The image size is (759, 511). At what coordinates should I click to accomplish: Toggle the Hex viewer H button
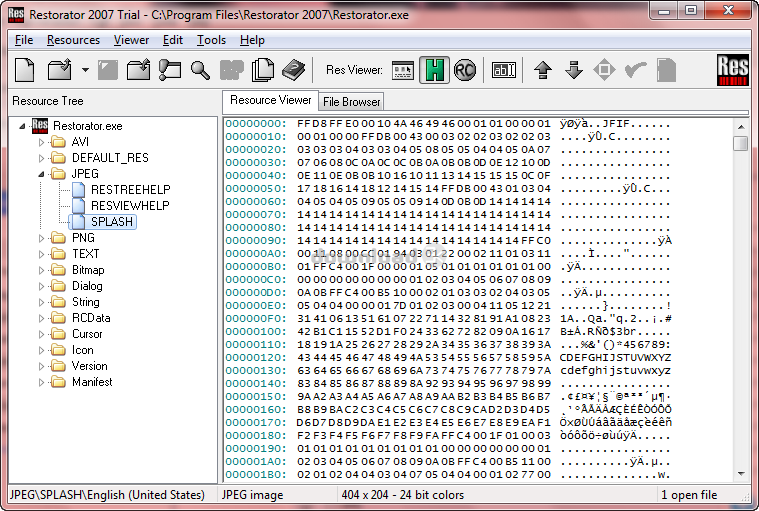434,70
